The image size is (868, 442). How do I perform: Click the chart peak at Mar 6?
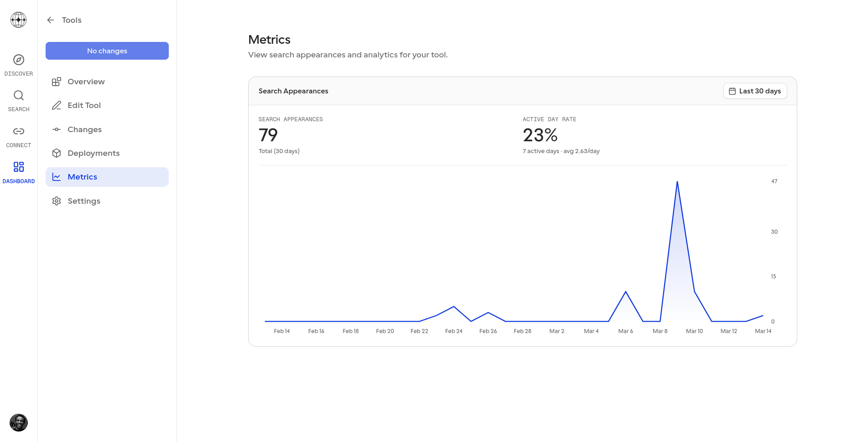pyautogui.click(x=626, y=292)
